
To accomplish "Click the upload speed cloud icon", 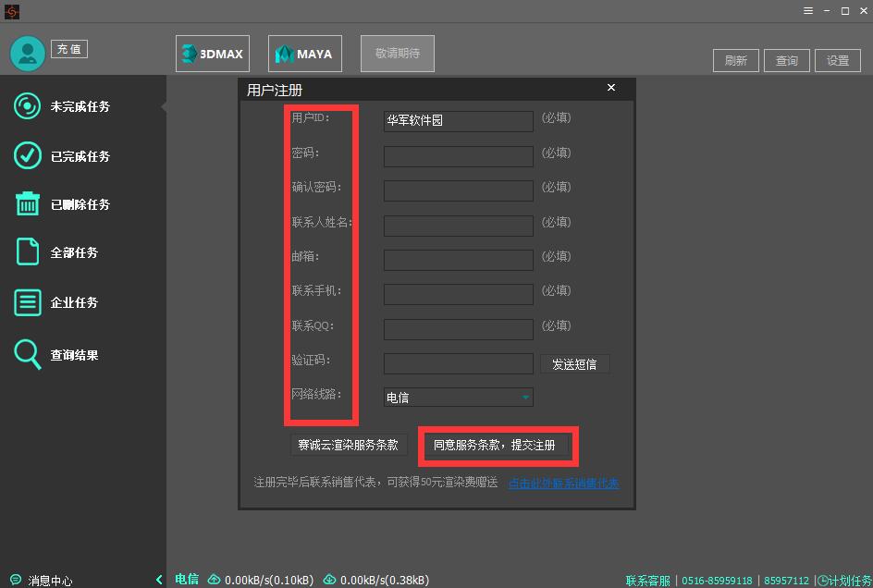I will coord(214,579).
